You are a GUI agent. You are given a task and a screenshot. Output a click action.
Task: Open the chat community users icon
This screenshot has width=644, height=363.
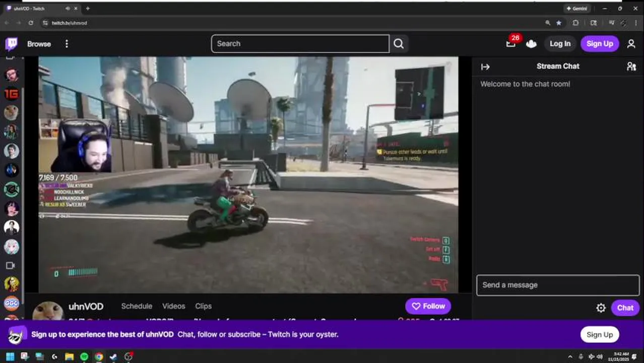(x=631, y=67)
